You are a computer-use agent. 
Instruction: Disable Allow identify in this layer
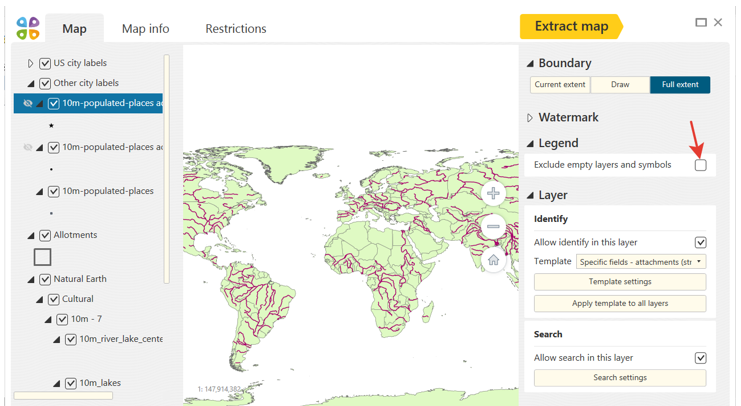coord(701,242)
